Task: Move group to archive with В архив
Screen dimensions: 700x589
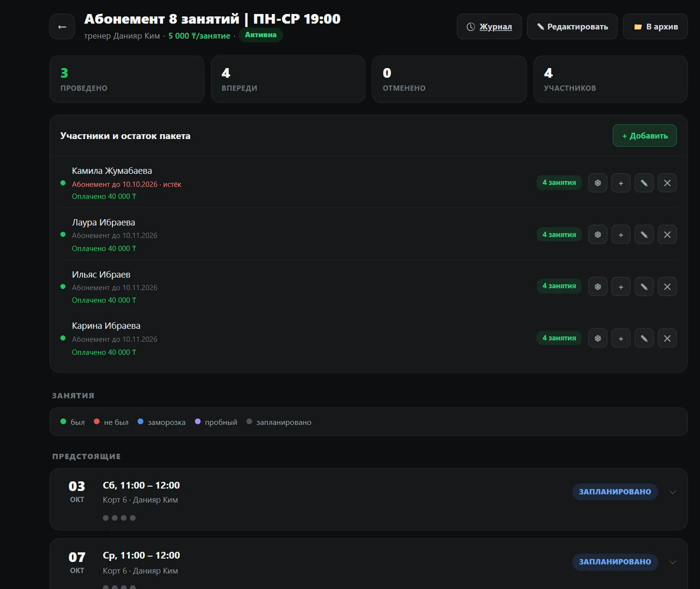Action: click(x=655, y=26)
